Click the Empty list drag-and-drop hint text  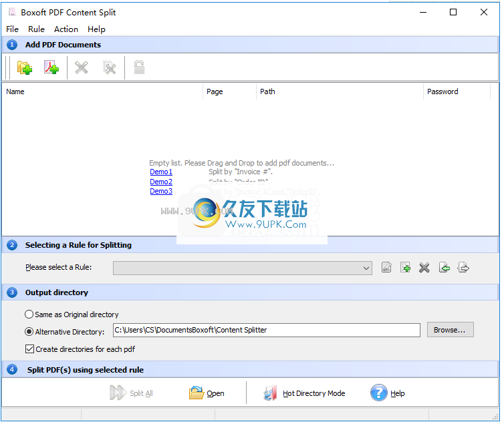(242, 163)
